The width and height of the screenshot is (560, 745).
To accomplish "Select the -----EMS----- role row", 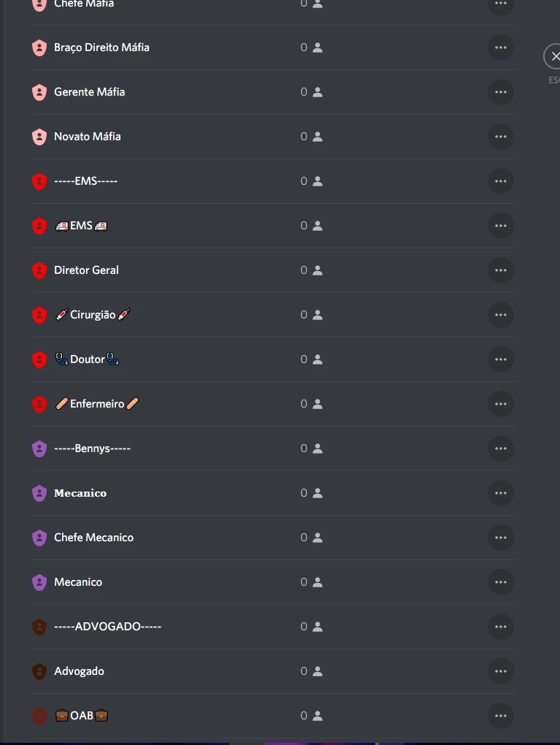I will point(272,181).
